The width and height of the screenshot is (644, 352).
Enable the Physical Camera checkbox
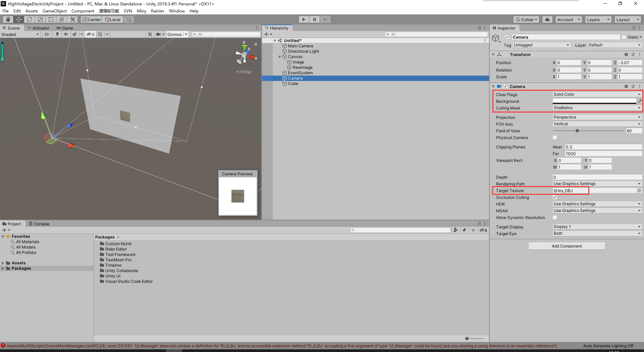tap(554, 137)
